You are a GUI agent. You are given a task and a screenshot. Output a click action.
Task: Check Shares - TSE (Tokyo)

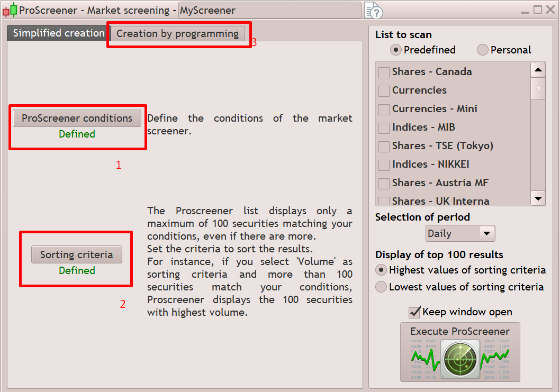point(384,147)
